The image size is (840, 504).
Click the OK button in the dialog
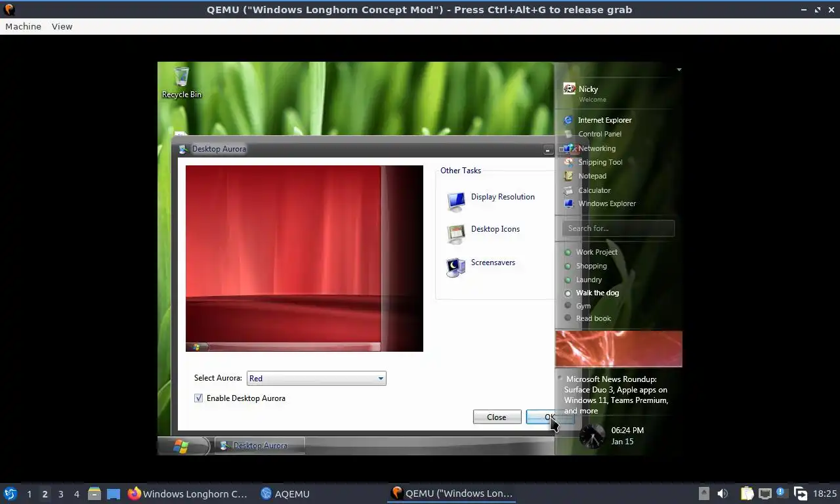point(549,417)
